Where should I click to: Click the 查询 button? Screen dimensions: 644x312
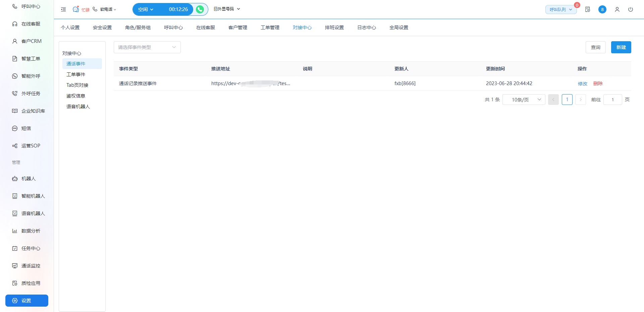click(x=596, y=47)
